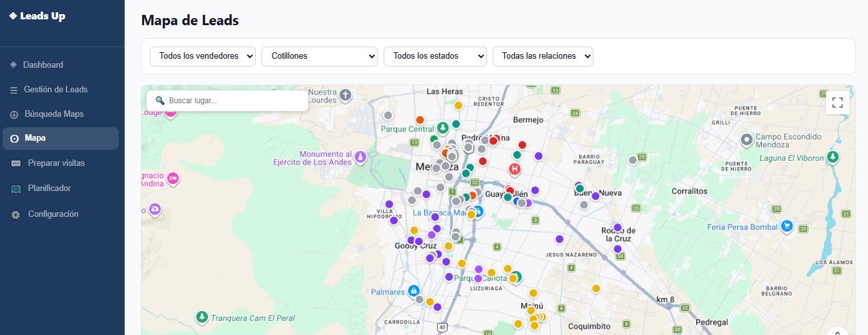
Task: Focus the Buscar lugar search field
Action: 227,101
